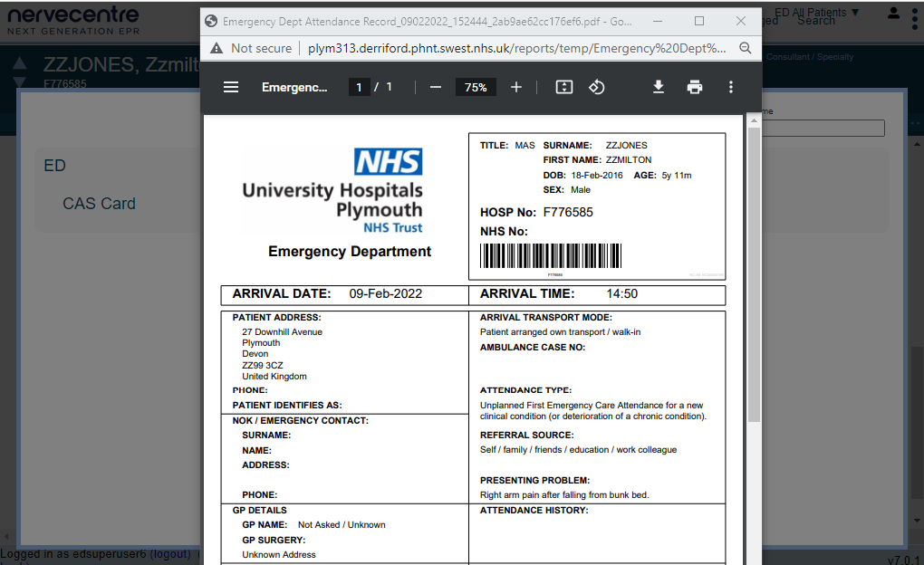Click the DOB value 18-Feb-2016

pos(596,175)
